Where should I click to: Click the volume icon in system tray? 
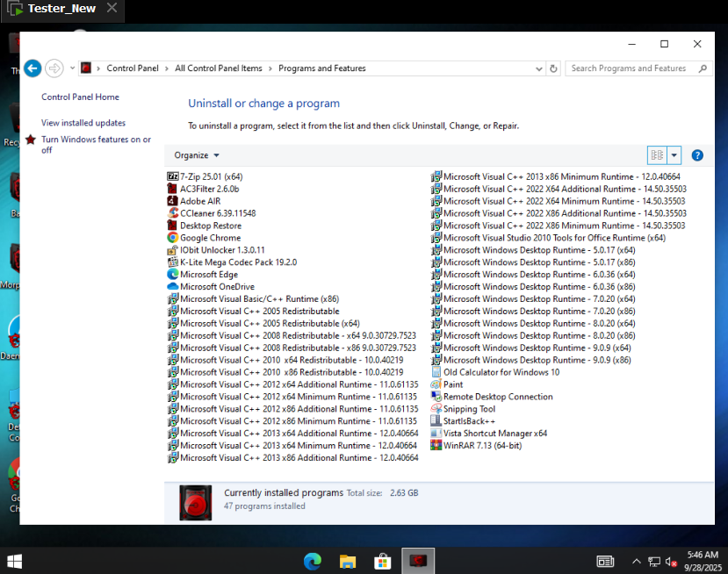(670, 562)
